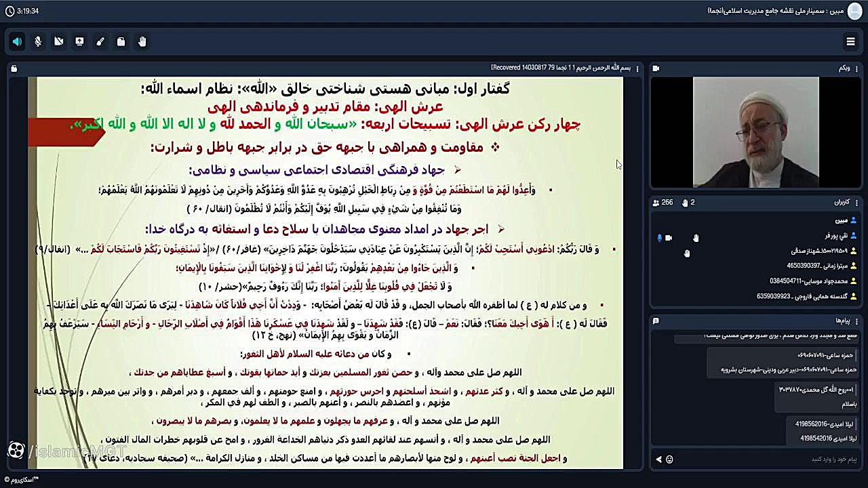Screen dimensions: 868x488
Task: Click the microphone icon on نقی پورفر's row
Action: click(x=659, y=238)
